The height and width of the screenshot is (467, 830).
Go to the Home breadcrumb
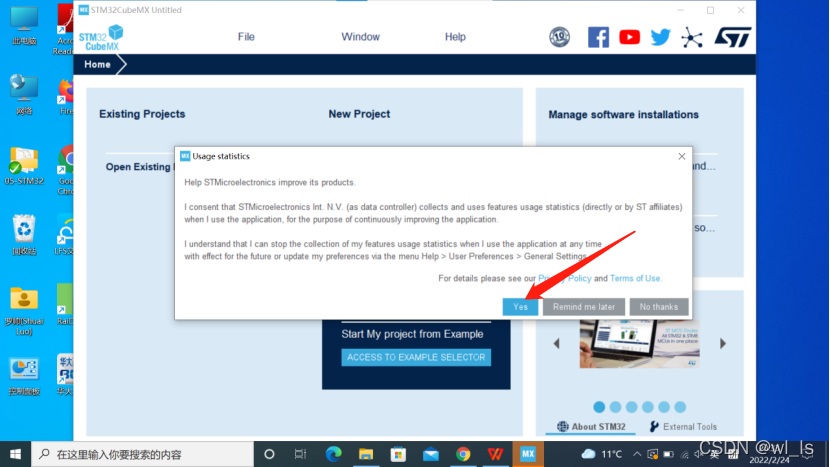(x=97, y=65)
